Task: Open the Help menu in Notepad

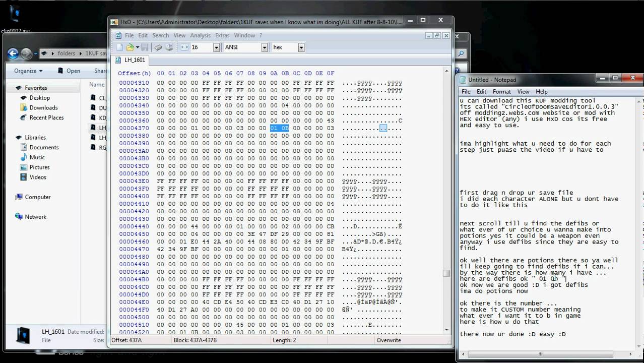Action: 542,92
